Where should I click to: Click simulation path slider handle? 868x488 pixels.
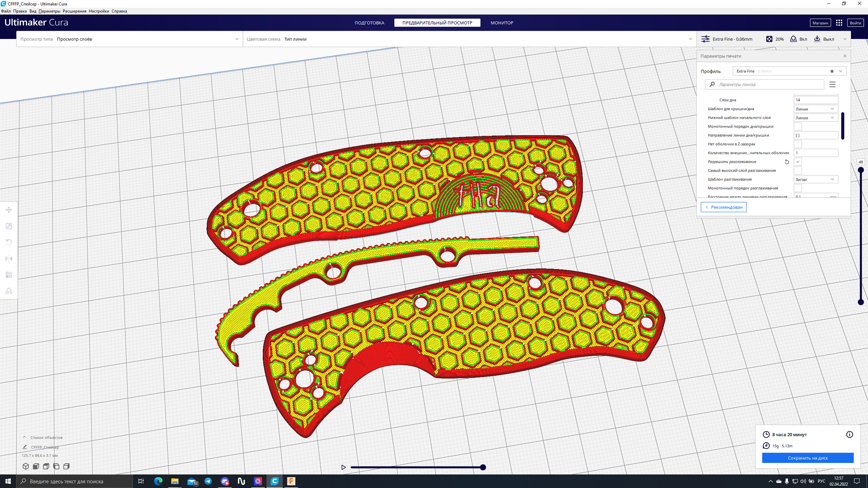pyautogui.click(x=483, y=467)
